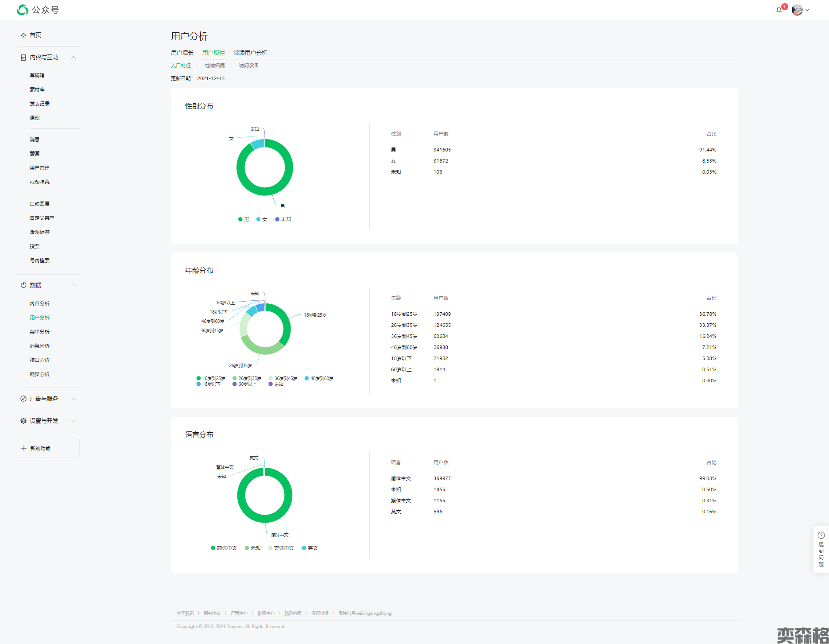This screenshot has width=829, height=644.
Task: Click the 遇到问题 help question icon
Action: coord(821,535)
